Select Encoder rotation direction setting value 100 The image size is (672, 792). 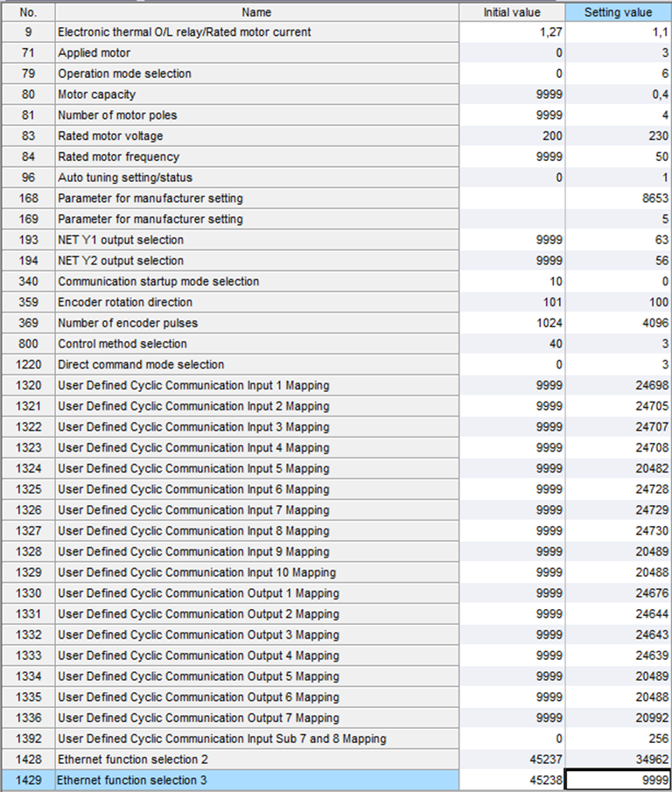[x=618, y=302]
